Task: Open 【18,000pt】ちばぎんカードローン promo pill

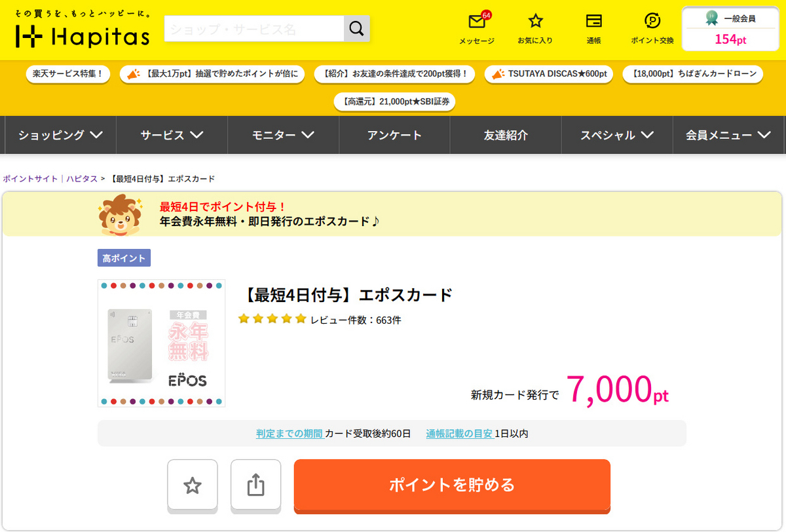Action: click(692, 73)
